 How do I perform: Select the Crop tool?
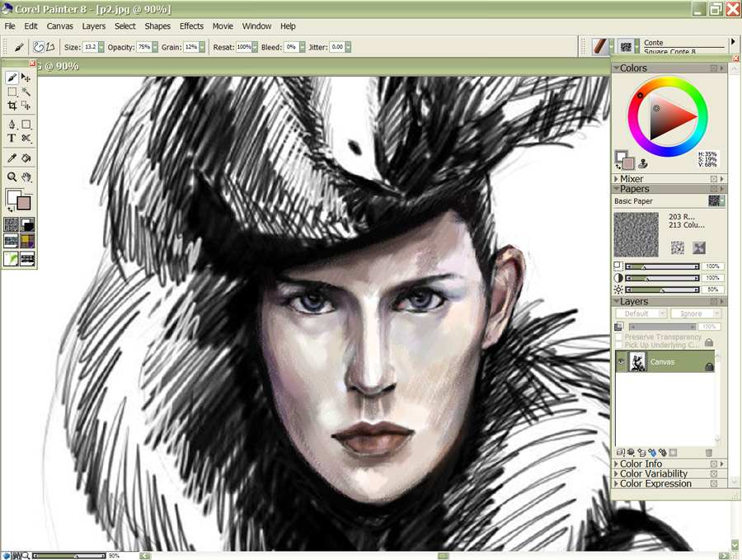pyautogui.click(x=12, y=105)
